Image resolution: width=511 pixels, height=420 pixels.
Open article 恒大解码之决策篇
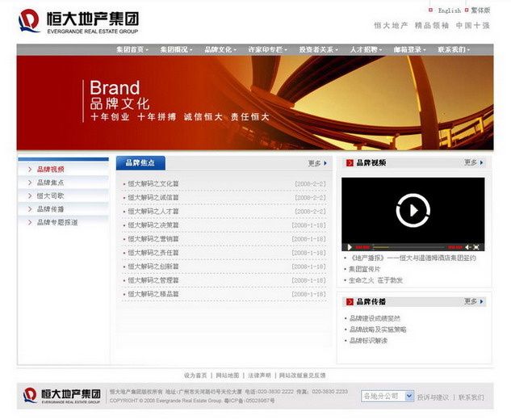153,225
